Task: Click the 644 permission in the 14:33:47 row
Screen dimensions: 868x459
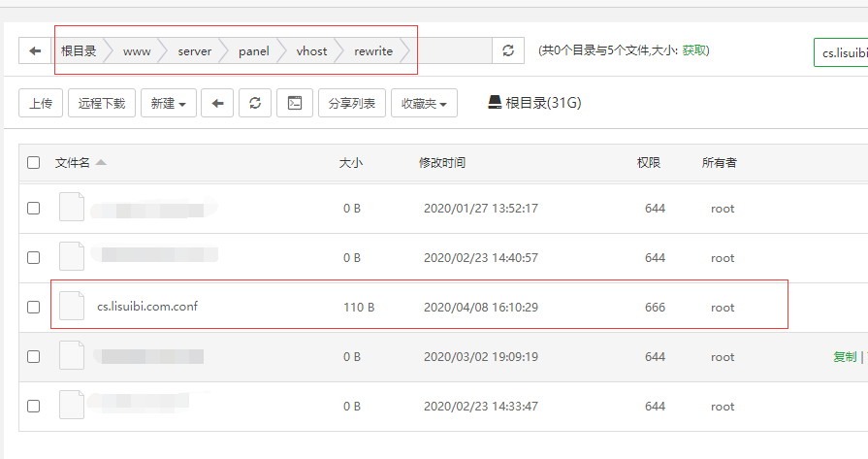Action: coord(655,407)
